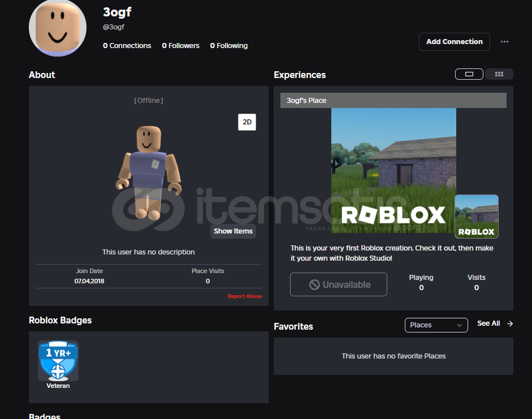532x419 pixels.
Task: Click 'This user has no favorite Places' text
Action: click(393, 356)
